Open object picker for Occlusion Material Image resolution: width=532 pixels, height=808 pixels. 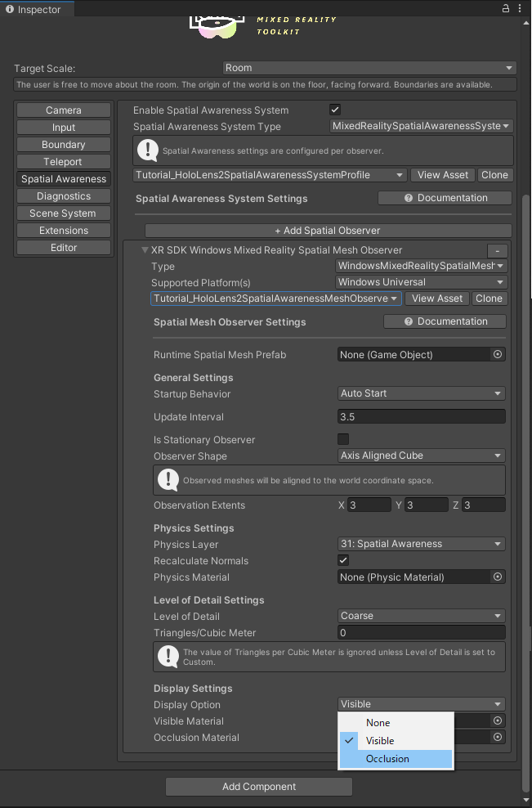(498, 738)
